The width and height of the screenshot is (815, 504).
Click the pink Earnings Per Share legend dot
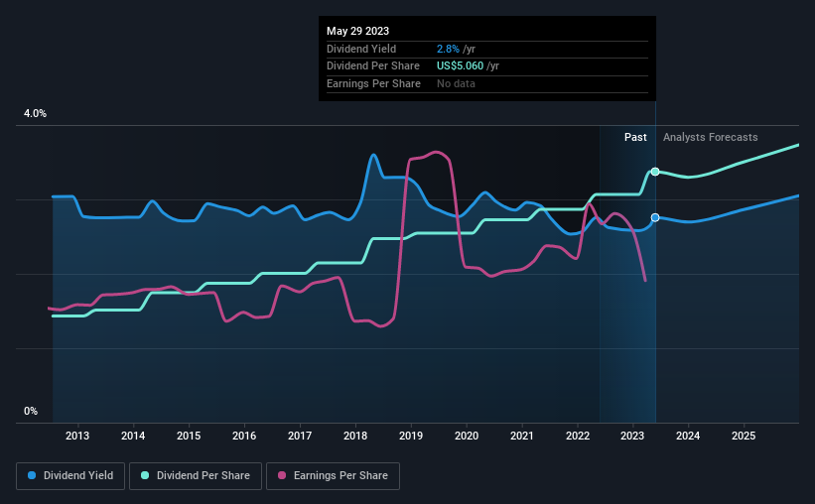pos(282,475)
